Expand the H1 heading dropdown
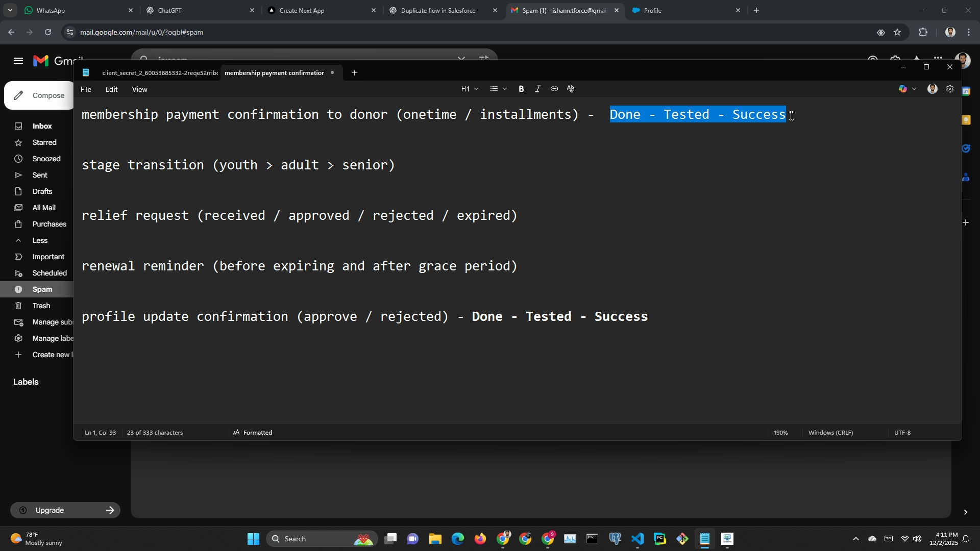980x551 pixels. point(470,89)
